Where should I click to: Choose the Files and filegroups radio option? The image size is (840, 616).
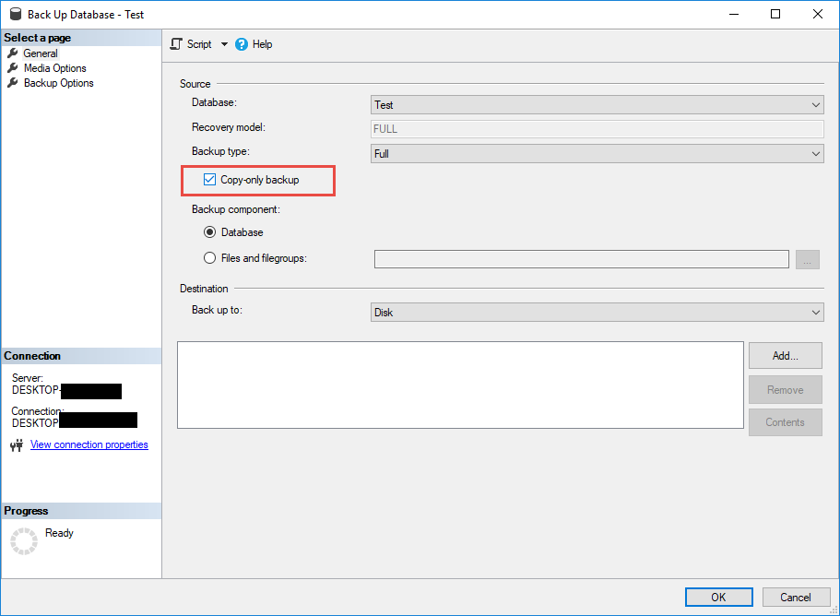click(210, 258)
